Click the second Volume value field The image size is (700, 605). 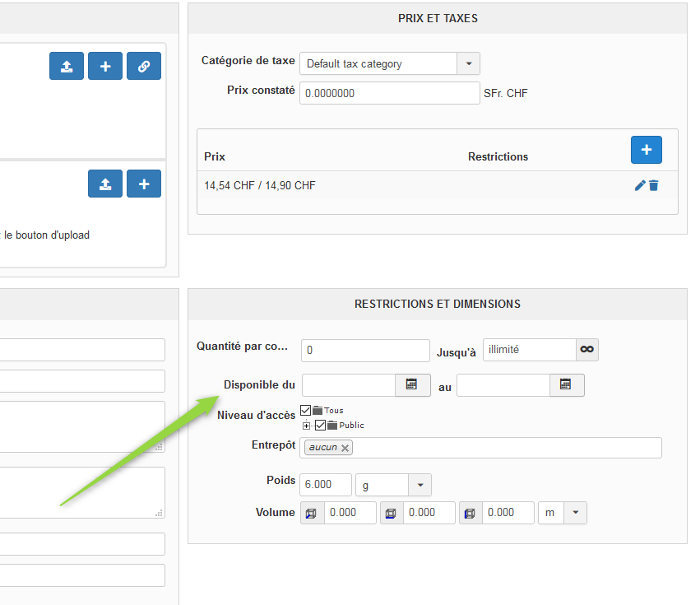(x=429, y=513)
